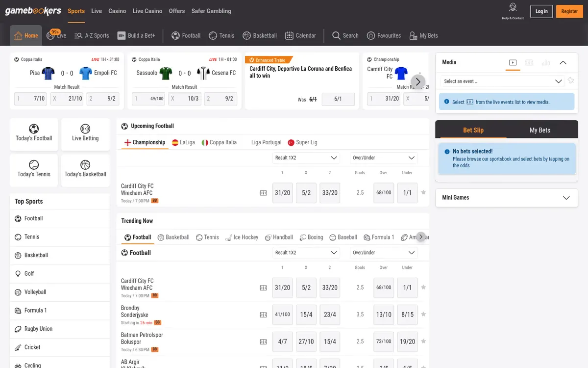Open Basketball in the top toolbar
Screen dimensions: 588x368
point(260,35)
